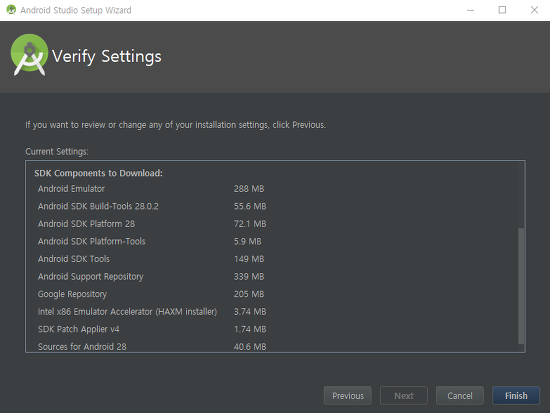Select "Android Support Repository" entry

pyautogui.click(x=90, y=277)
